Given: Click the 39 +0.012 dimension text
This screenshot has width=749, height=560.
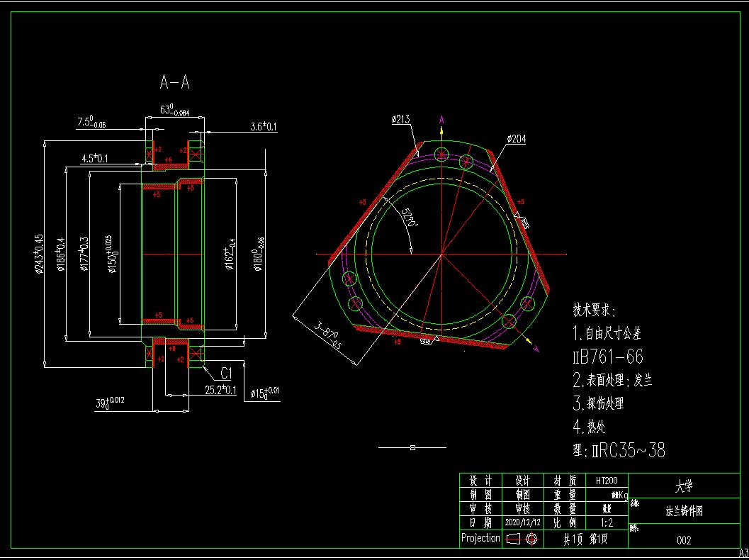Looking at the screenshot, I should [x=110, y=403].
